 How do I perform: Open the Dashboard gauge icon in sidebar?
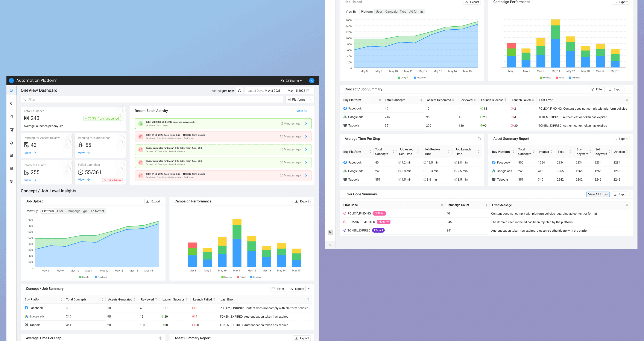11,91
